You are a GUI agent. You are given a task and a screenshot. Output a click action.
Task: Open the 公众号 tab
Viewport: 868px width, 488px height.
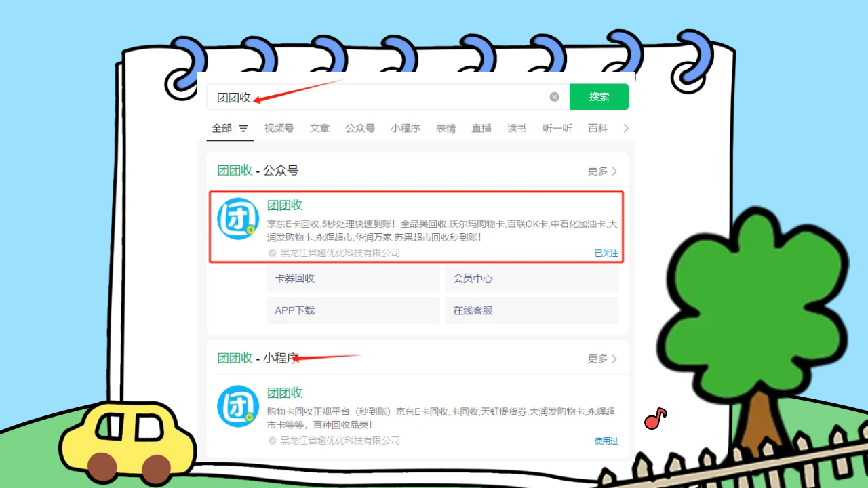pyautogui.click(x=359, y=128)
